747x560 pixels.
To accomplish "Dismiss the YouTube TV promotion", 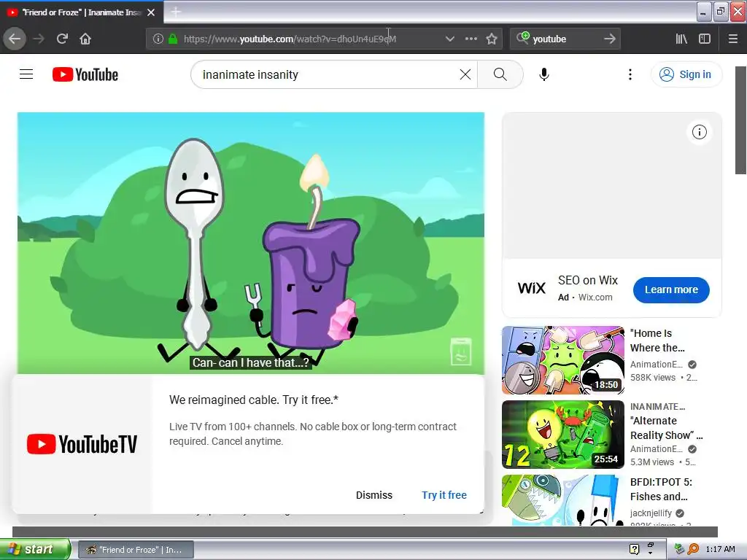I will pos(374,495).
